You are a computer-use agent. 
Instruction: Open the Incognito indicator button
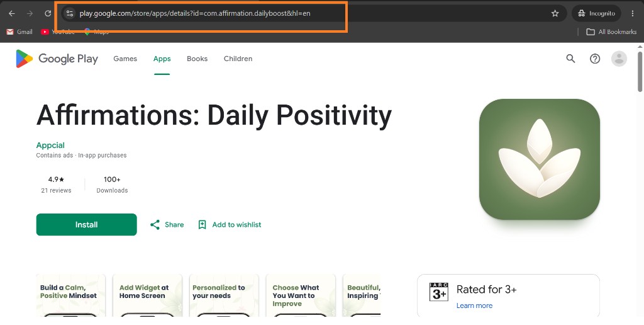597,14
